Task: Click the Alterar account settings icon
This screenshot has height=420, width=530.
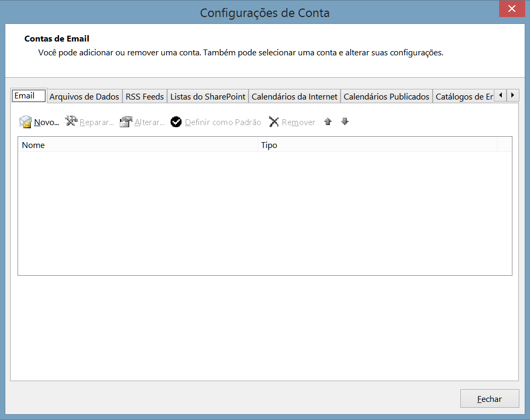Action: pos(126,122)
